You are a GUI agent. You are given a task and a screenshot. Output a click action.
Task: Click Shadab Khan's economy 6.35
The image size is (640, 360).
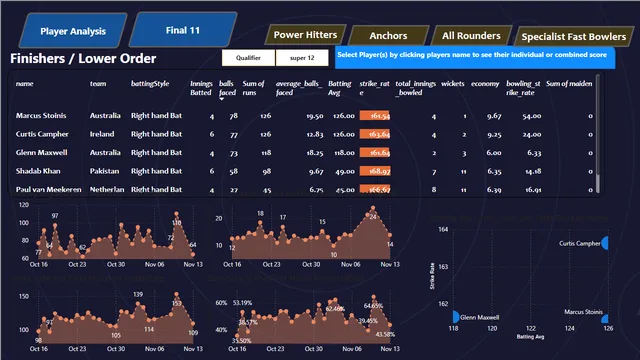click(x=494, y=171)
